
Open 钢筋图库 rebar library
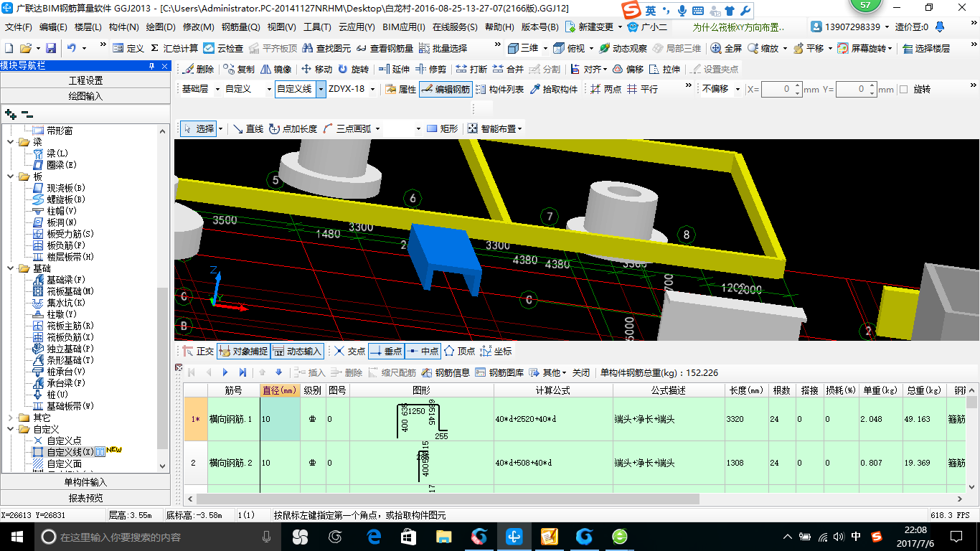pyautogui.click(x=499, y=373)
